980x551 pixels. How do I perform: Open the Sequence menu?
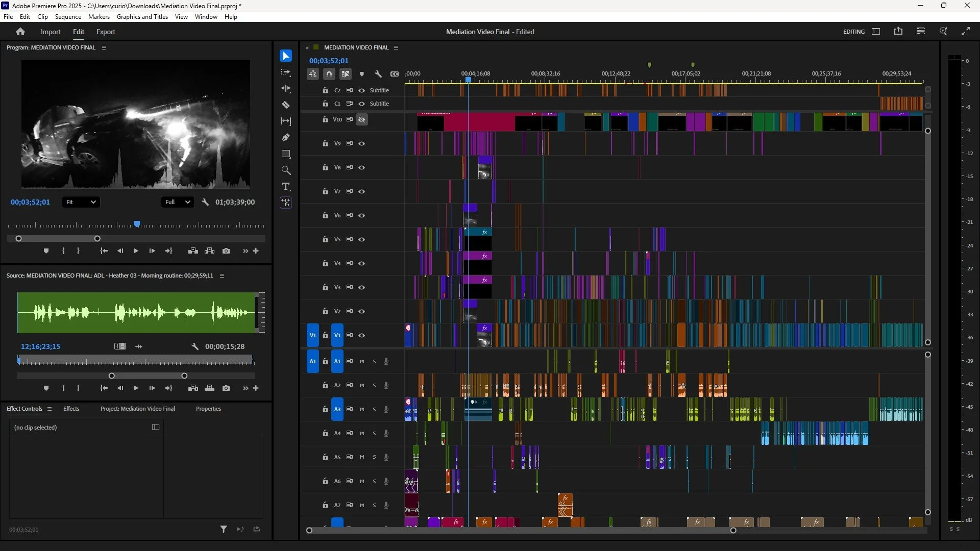pyautogui.click(x=68, y=17)
